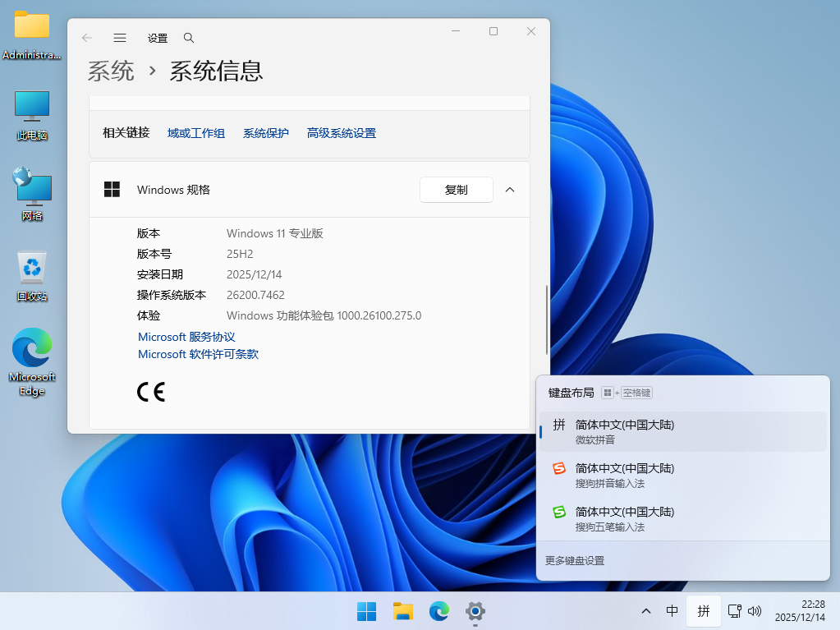Open the Microsoft 软件许可条款 link
The width and height of the screenshot is (840, 630).
(198, 354)
